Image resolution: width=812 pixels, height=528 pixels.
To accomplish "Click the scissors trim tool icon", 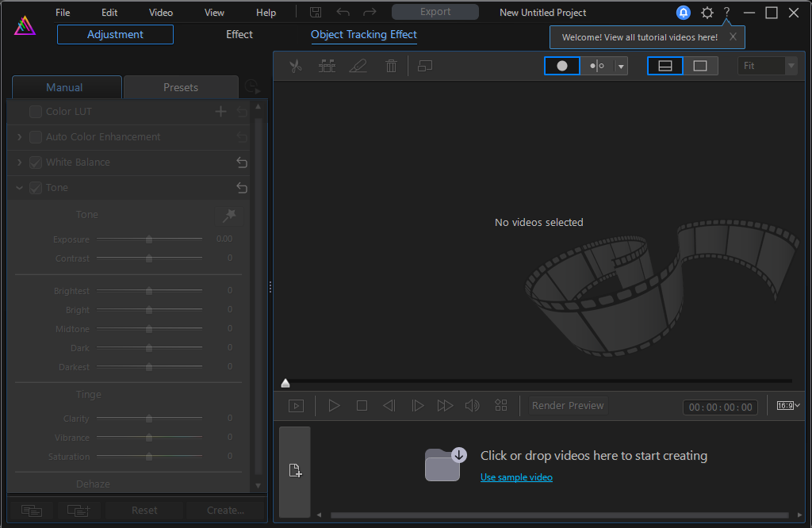I will coord(296,67).
